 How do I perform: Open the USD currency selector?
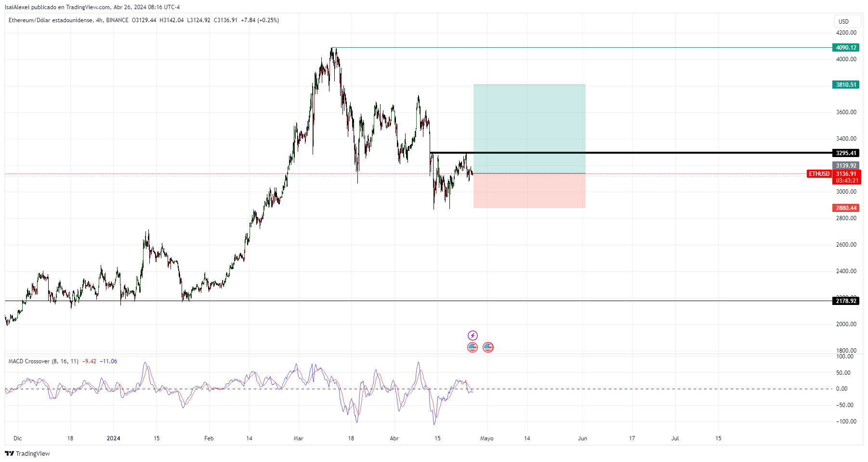(847, 21)
